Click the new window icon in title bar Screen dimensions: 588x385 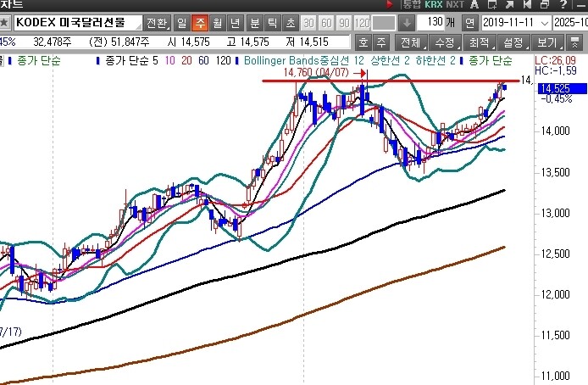coord(492,4)
